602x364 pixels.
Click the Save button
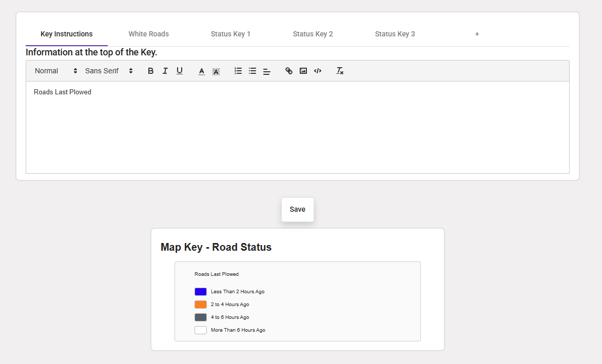pos(298,210)
